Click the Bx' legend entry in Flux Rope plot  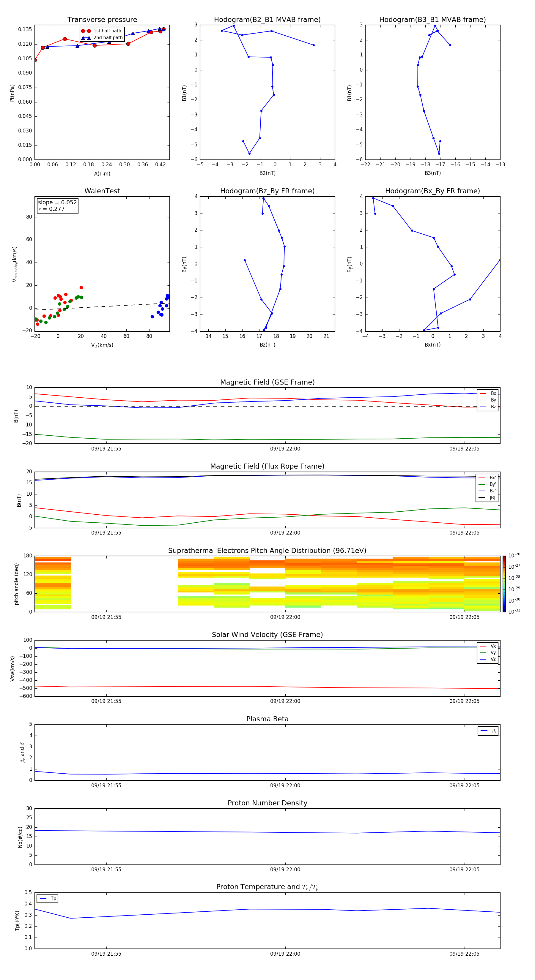[x=487, y=478]
